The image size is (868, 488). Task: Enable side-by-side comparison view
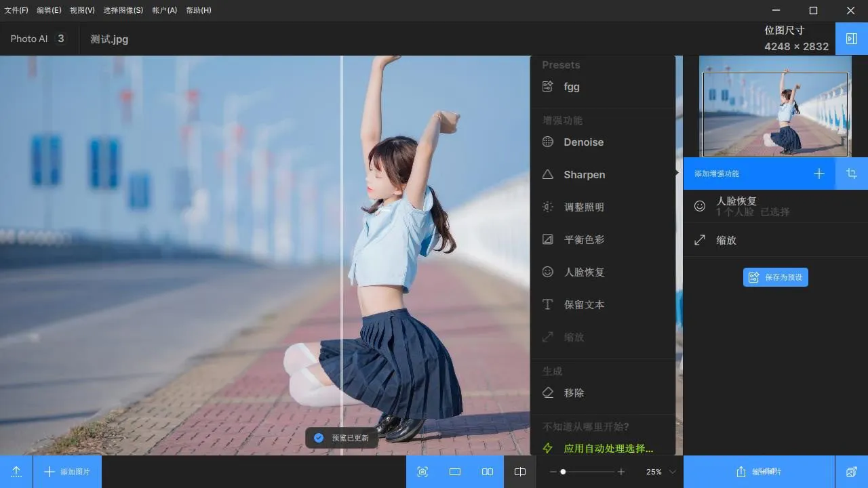488,472
